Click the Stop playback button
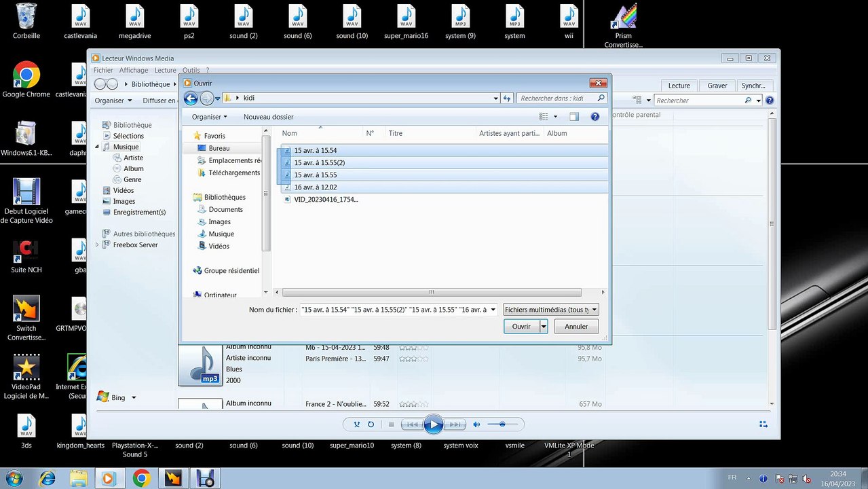868x489 pixels. coord(391,424)
